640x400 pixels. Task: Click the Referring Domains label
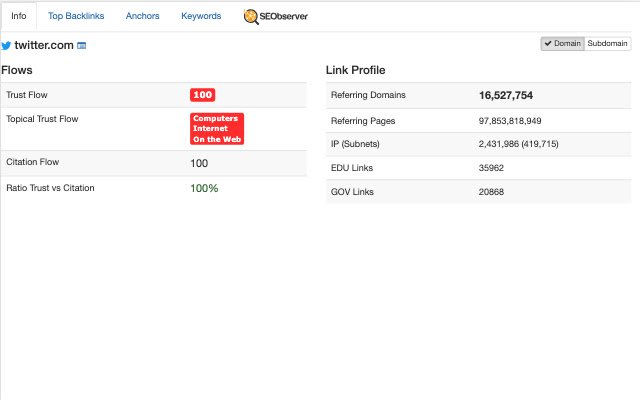368,95
